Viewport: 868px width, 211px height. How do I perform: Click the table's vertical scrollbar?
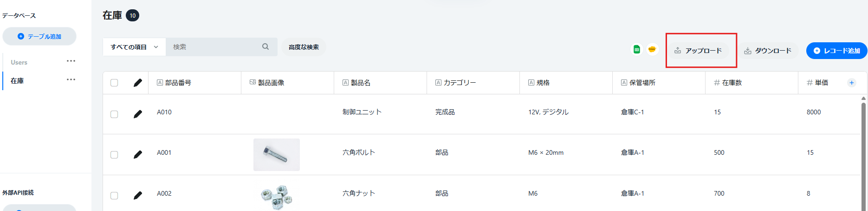863,153
